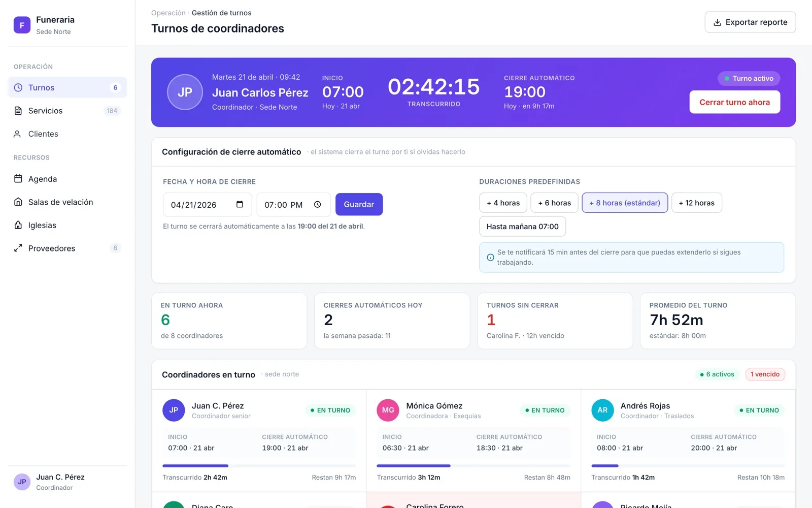Click the EN TURNO badge for Andrés Rojas
812x508 pixels.
[x=759, y=410]
